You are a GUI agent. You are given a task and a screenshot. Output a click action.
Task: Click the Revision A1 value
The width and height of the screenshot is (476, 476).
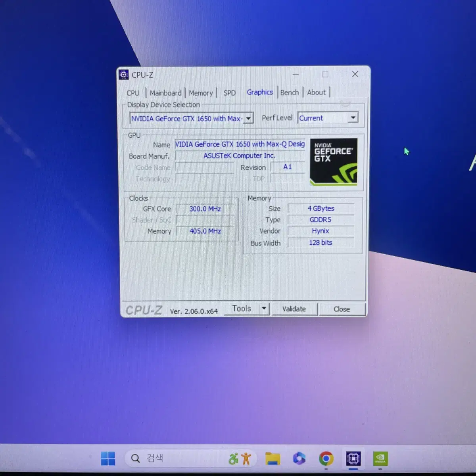point(288,167)
